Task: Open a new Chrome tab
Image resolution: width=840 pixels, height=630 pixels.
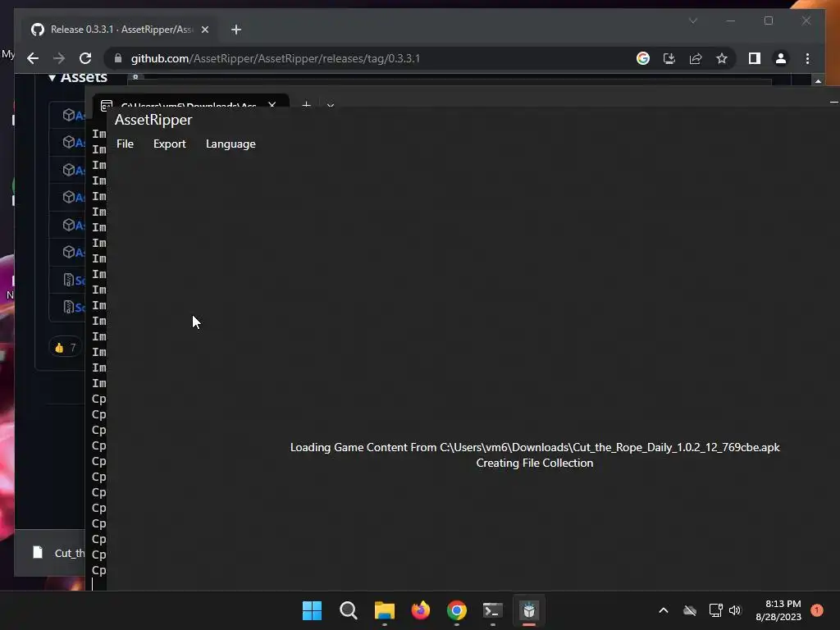Action: [236, 30]
